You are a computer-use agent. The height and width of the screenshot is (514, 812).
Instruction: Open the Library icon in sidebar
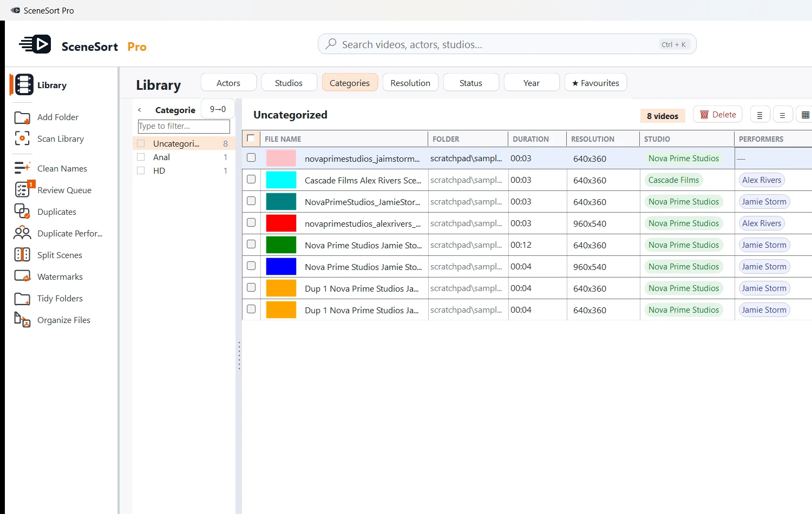[24, 85]
